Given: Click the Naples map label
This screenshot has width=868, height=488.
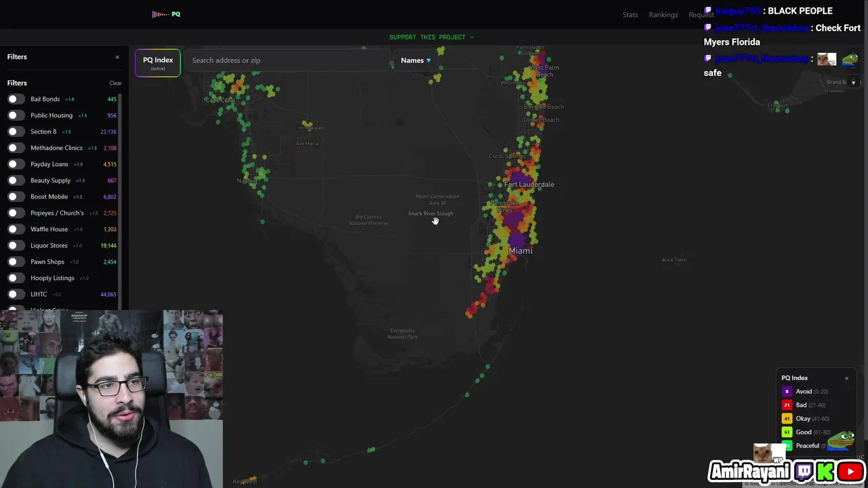Looking at the screenshot, I should tap(246, 181).
